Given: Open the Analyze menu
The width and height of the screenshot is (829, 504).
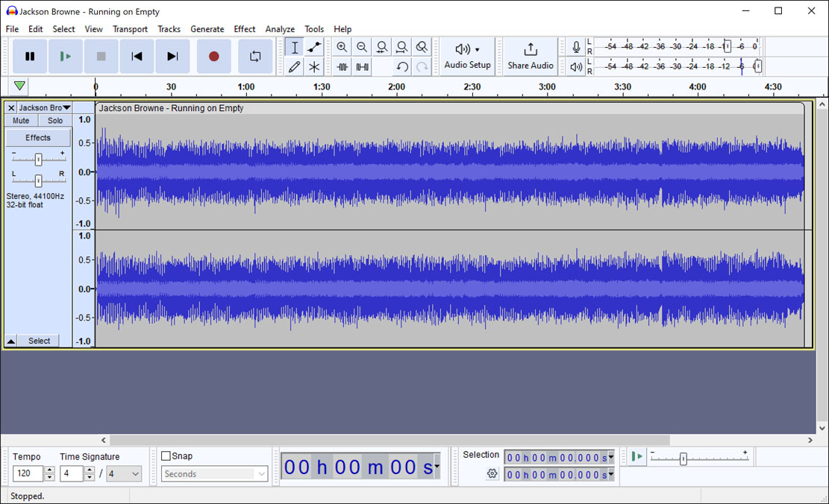Looking at the screenshot, I should click(280, 29).
